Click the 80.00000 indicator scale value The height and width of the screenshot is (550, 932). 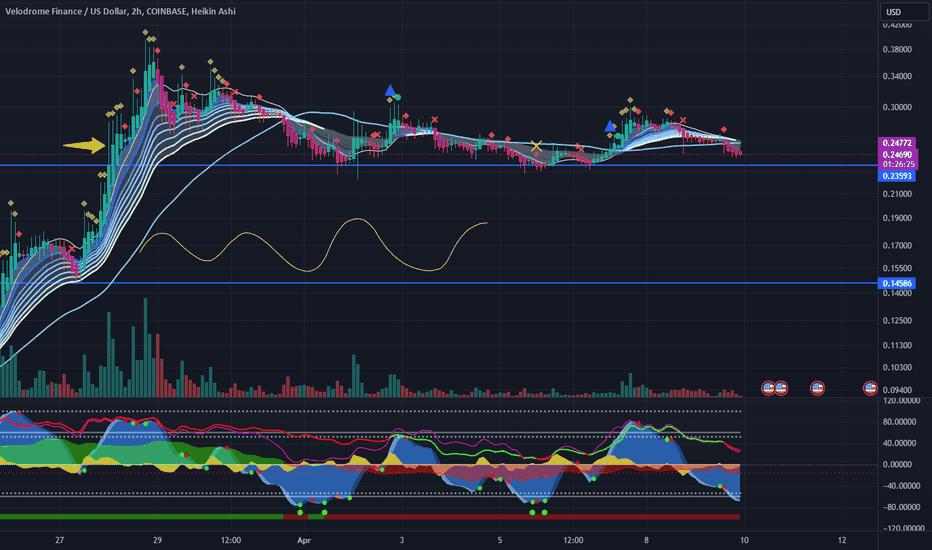point(901,422)
